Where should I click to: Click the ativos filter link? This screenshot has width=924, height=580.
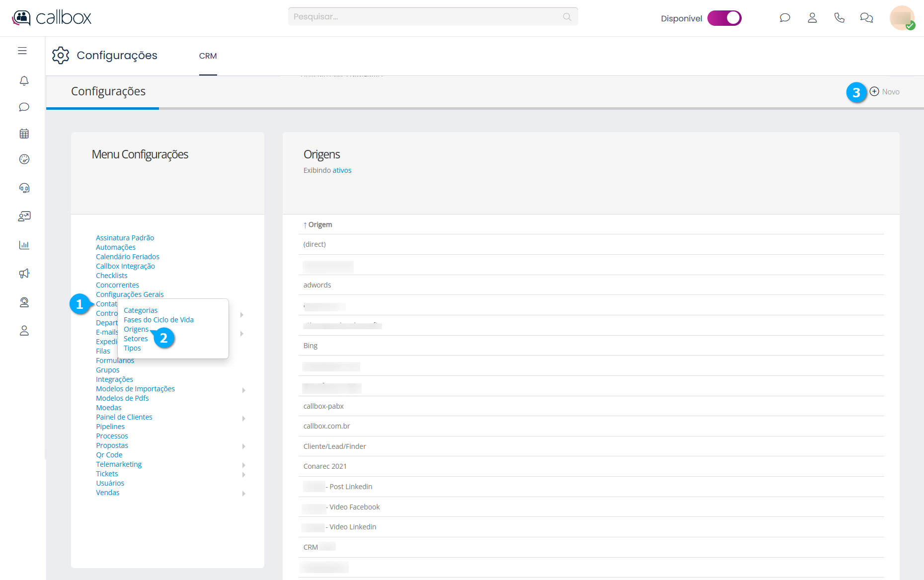[342, 170]
